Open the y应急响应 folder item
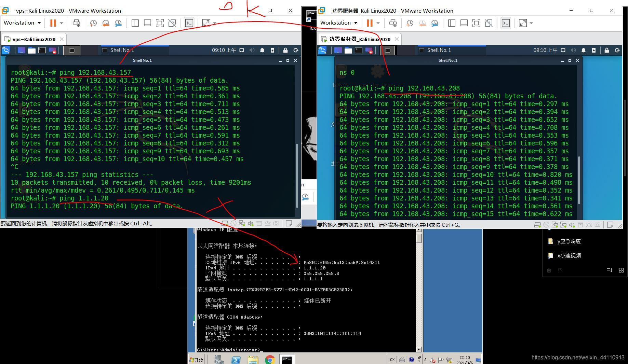This screenshot has height=364, width=628. coord(564,241)
